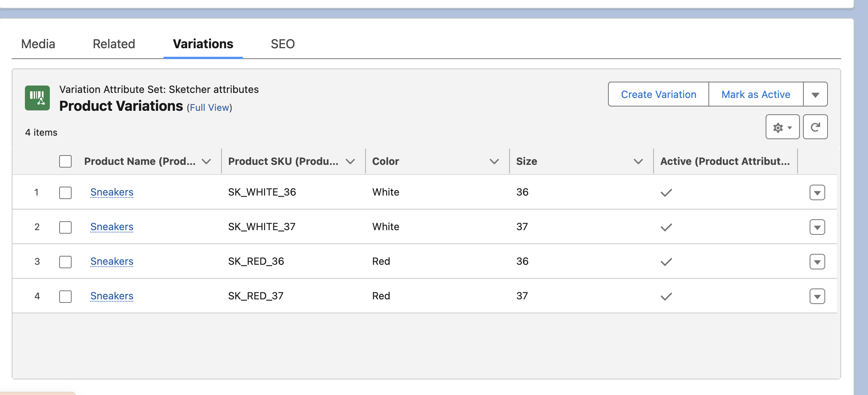Open the Sneakers link in row 2
The width and height of the screenshot is (868, 395).
point(112,227)
